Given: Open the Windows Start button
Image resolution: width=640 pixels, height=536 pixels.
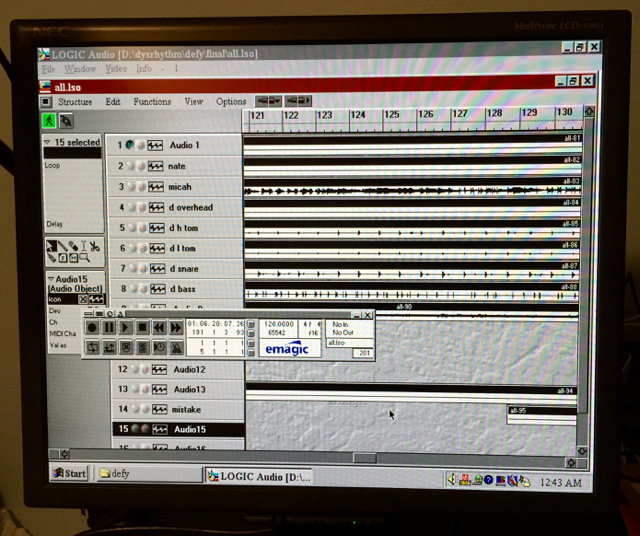Looking at the screenshot, I should (x=70, y=473).
